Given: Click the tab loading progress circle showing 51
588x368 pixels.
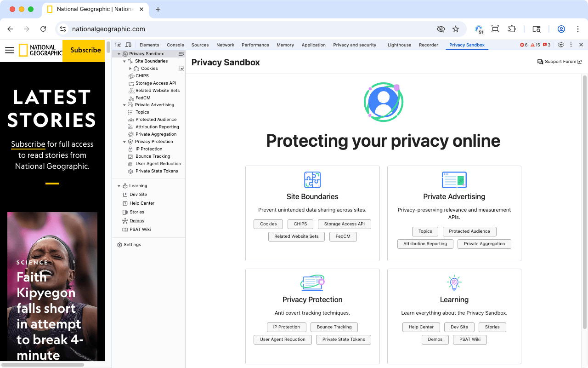Looking at the screenshot, I should coord(479,29).
